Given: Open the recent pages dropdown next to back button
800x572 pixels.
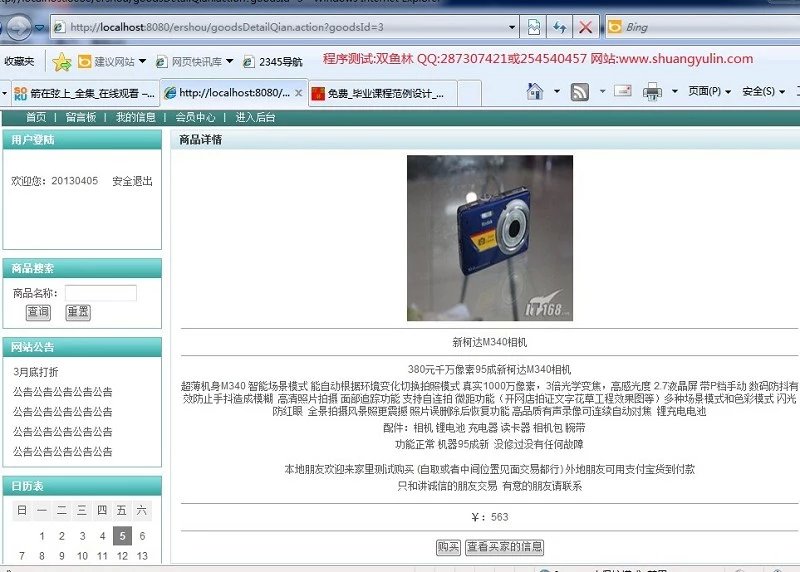Looking at the screenshot, I should pos(39,28).
